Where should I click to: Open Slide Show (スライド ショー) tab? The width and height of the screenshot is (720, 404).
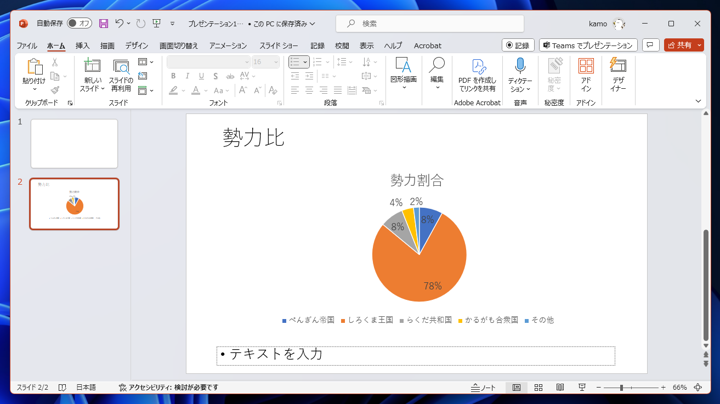point(279,45)
